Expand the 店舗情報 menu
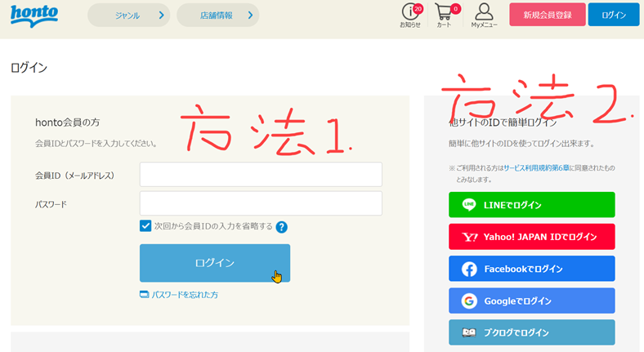644x352 pixels. 217,16
